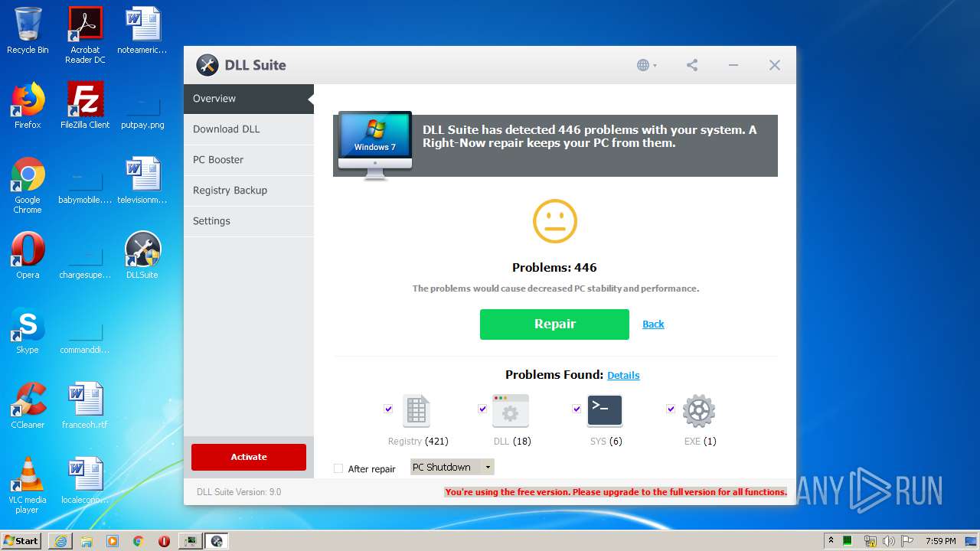This screenshot has width=980, height=551.
Task: Select the Firefox desktop icon
Action: click(28, 106)
